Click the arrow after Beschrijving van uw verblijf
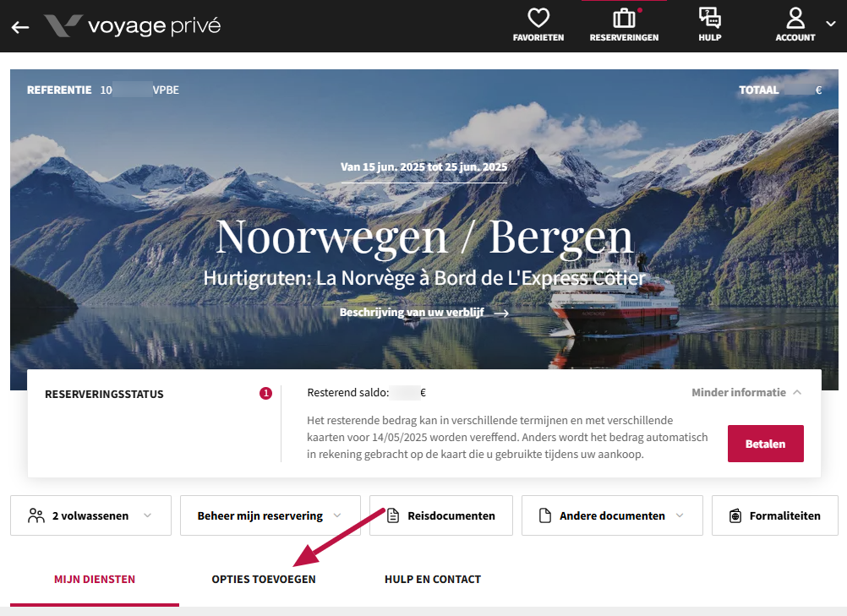Viewport: 847px width, 616px height. click(501, 313)
